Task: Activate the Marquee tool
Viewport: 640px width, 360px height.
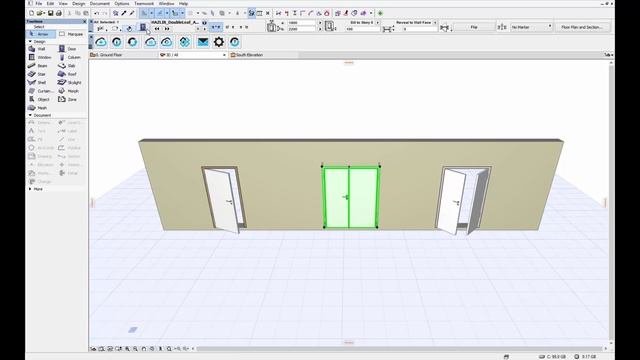Action: (x=71, y=34)
